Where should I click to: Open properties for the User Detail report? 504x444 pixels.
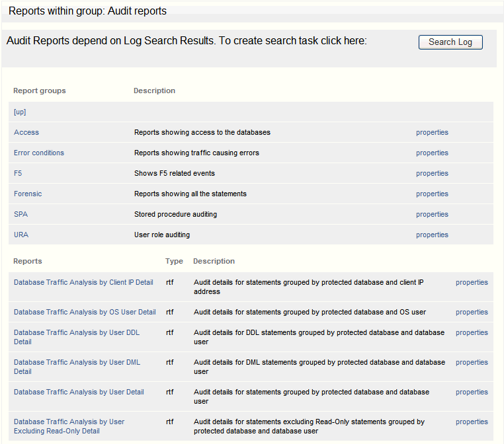point(472,392)
